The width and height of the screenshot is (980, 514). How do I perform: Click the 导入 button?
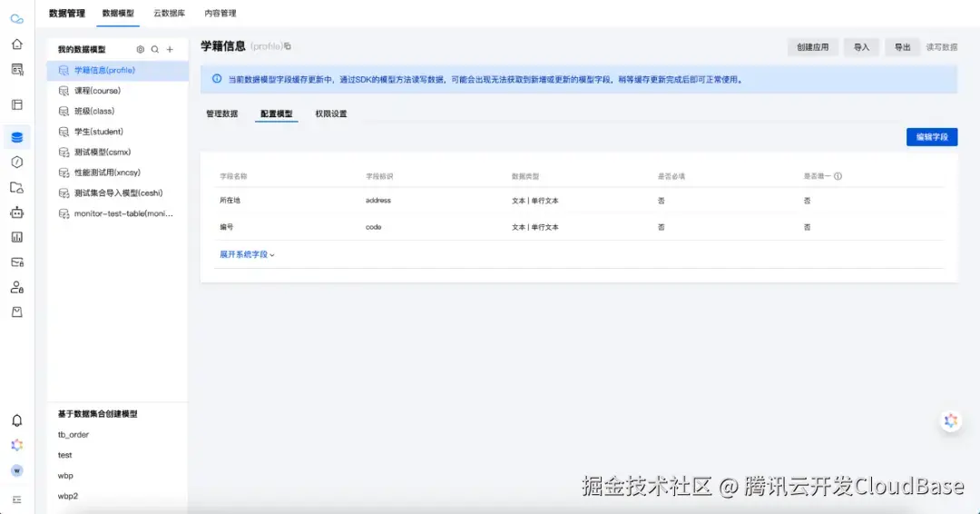click(861, 47)
